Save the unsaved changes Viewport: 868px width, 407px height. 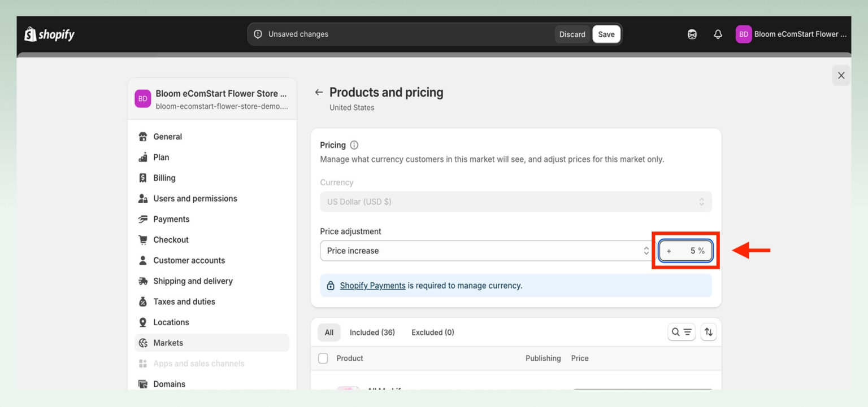606,34
